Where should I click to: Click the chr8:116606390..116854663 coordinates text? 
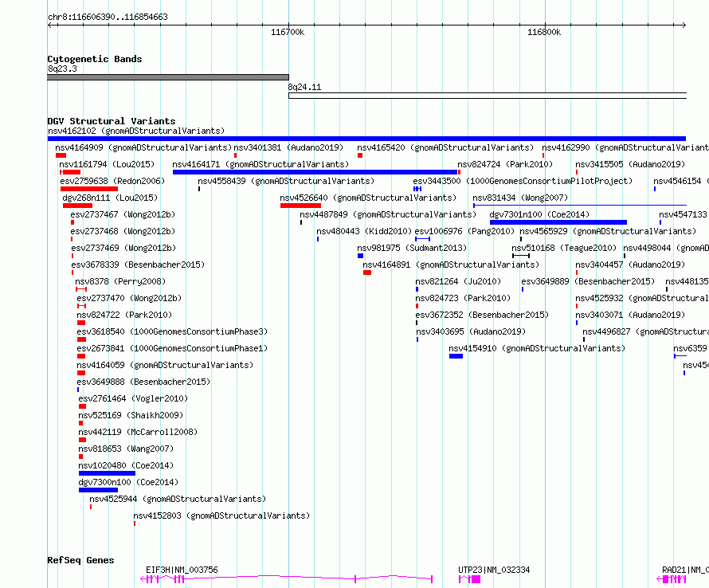point(108,17)
